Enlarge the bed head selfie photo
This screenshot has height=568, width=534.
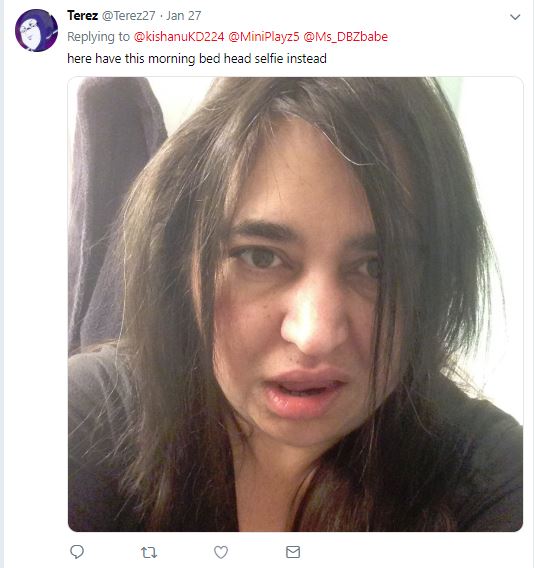[295, 304]
